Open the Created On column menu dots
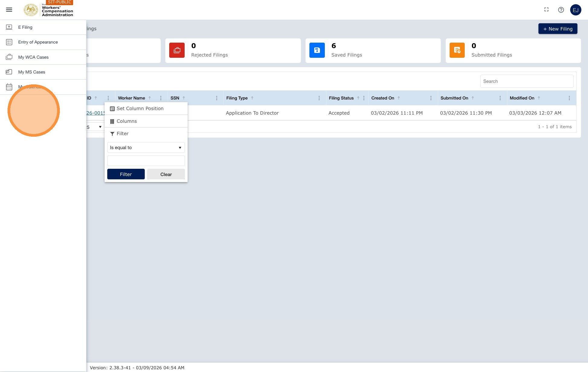Screen dimensions: 588x372 [431, 98]
